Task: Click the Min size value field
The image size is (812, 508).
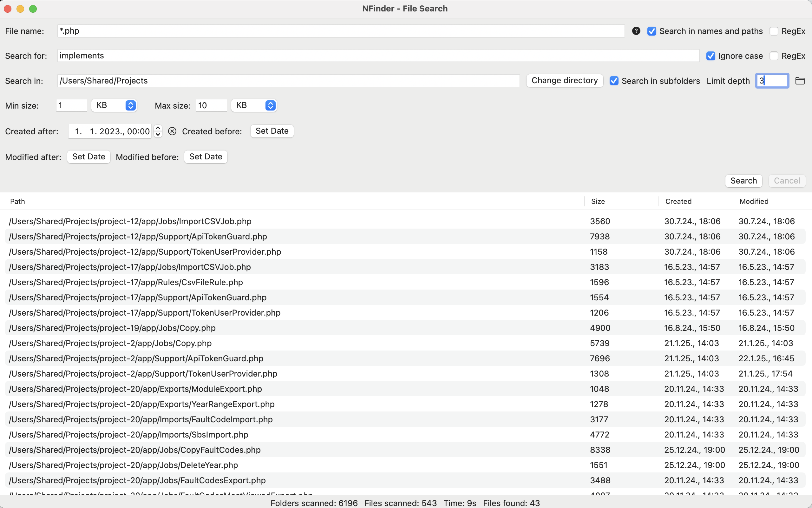Action: point(71,105)
